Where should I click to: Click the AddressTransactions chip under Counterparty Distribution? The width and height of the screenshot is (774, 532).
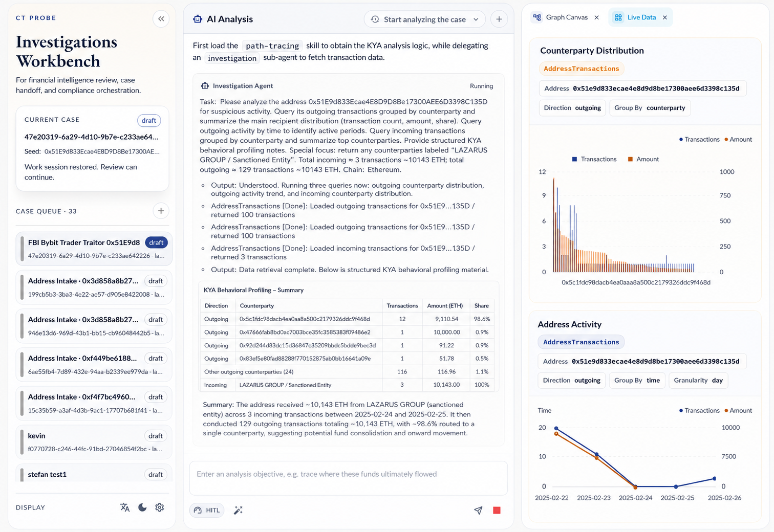point(581,69)
